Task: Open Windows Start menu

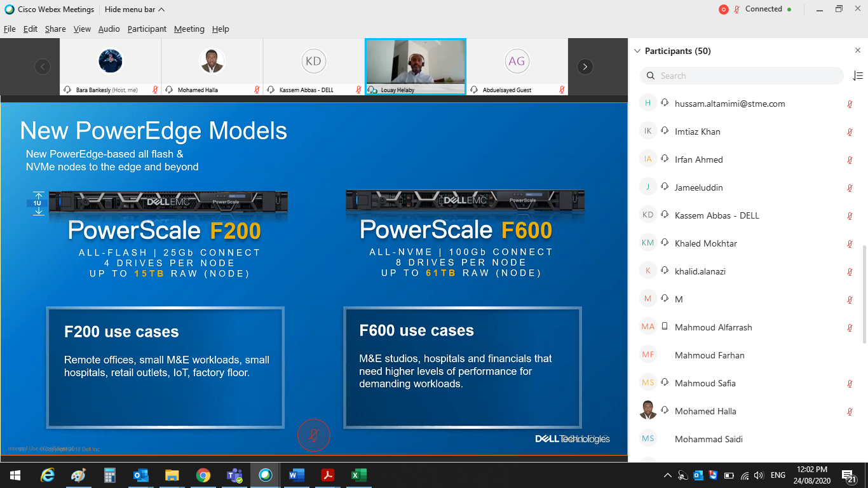Action: (x=15, y=475)
